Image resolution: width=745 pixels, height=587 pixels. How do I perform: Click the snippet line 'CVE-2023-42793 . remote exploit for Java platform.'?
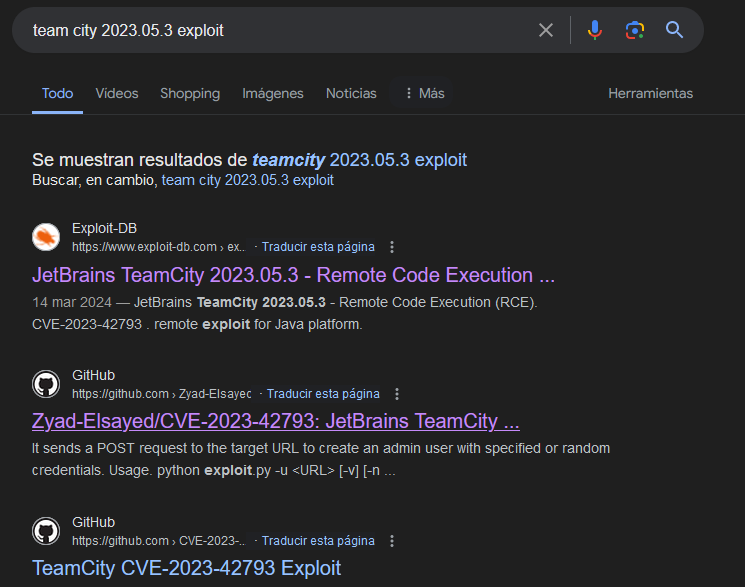pos(197,325)
